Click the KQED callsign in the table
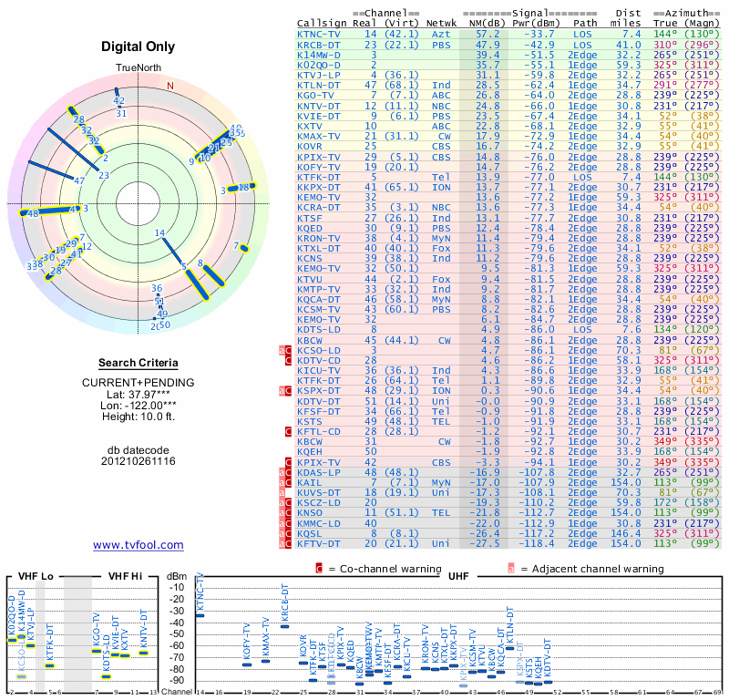Image resolution: width=729 pixels, height=700 pixels. click(308, 229)
